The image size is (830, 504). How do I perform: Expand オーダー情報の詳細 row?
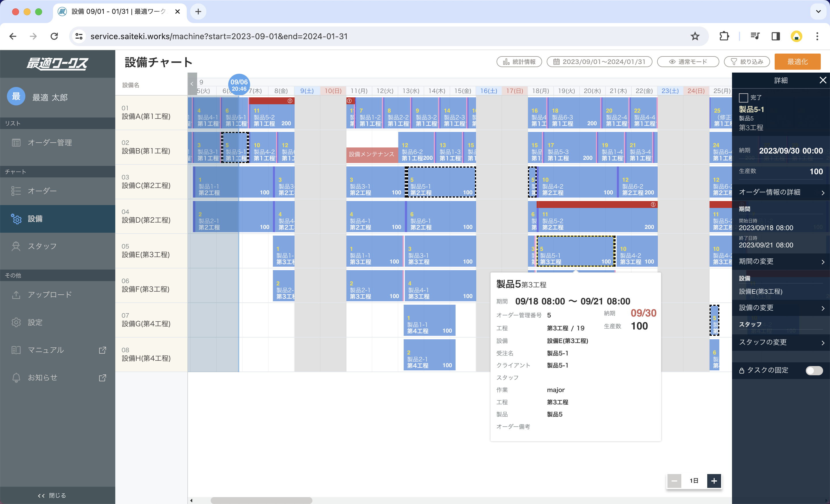point(780,192)
